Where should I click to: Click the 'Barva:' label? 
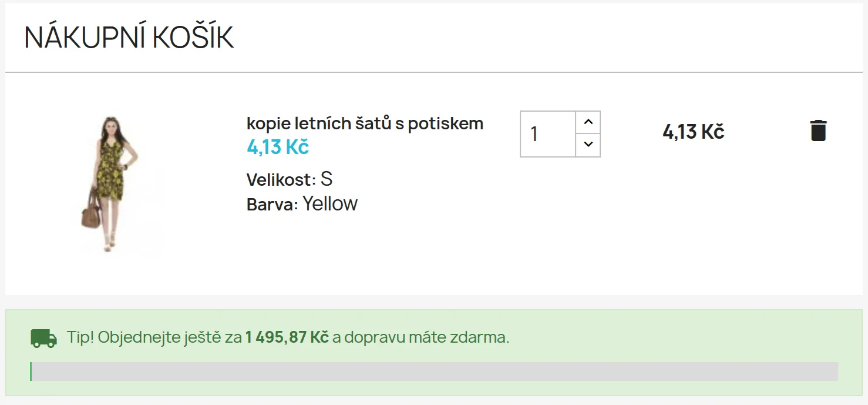tap(272, 205)
